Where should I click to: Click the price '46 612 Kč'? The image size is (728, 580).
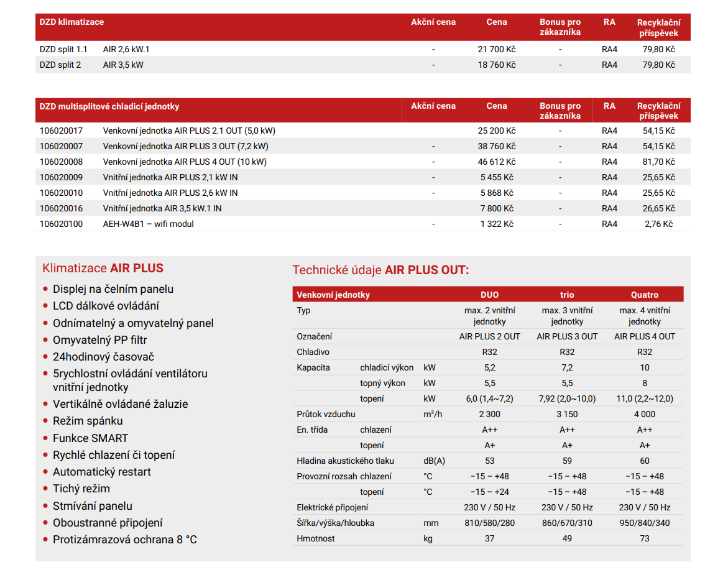(496, 162)
